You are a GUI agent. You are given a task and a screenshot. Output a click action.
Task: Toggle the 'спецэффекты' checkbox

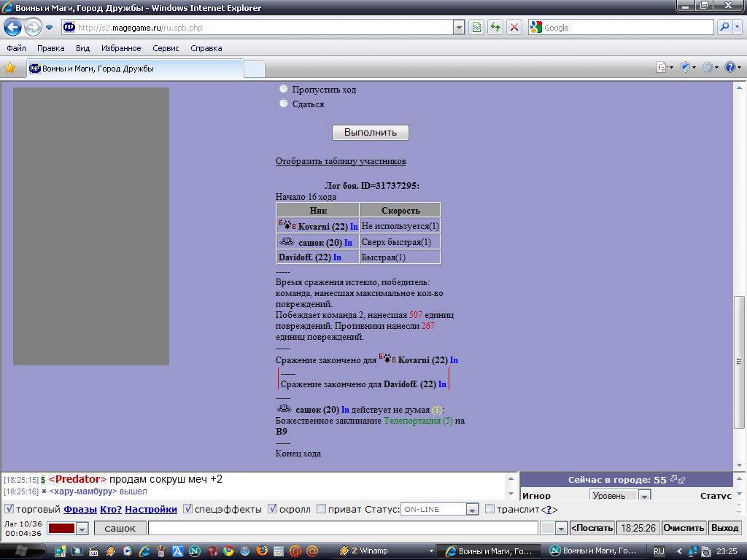point(188,509)
